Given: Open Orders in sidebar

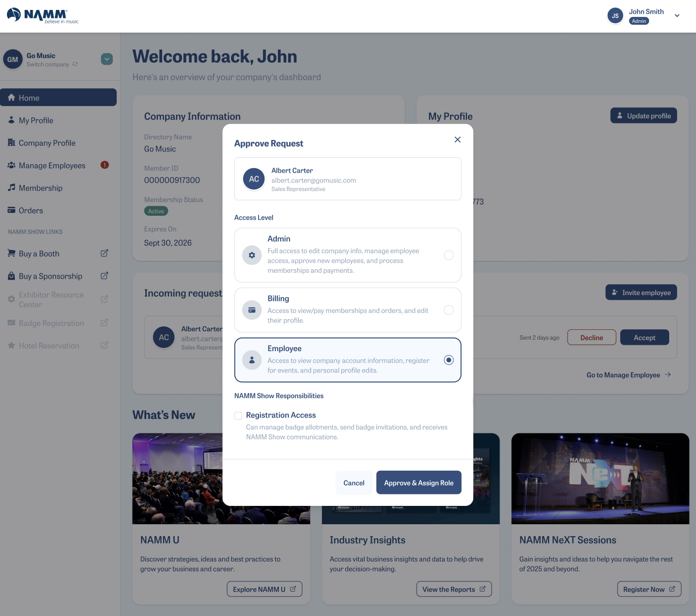Looking at the screenshot, I should pos(59,210).
